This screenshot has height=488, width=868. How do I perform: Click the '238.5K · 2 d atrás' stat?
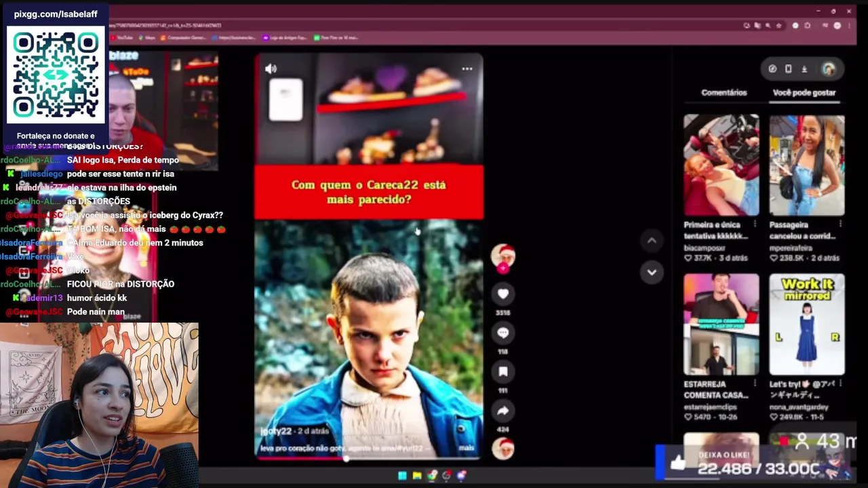[804, 258]
